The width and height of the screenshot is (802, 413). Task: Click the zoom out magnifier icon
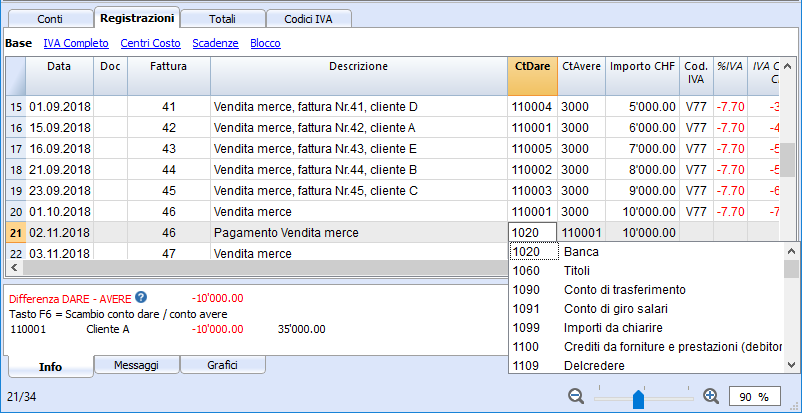coord(576,396)
